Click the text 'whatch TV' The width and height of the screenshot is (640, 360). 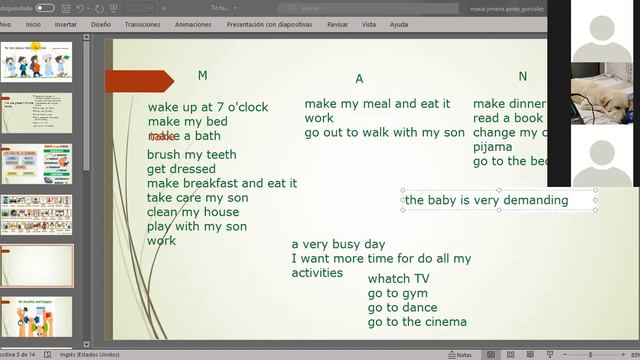pyautogui.click(x=398, y=279)
